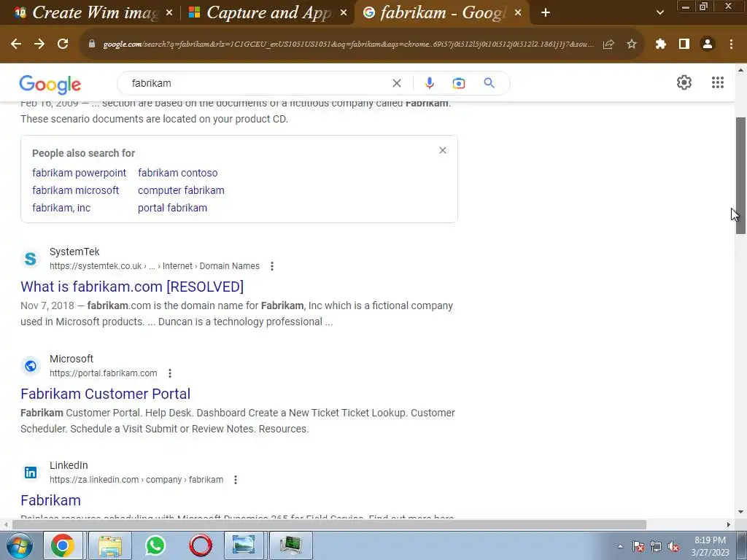Screen dimensions: 747x560
Task: Submit search with magnifying glass icon
Action: coord(489,83)
